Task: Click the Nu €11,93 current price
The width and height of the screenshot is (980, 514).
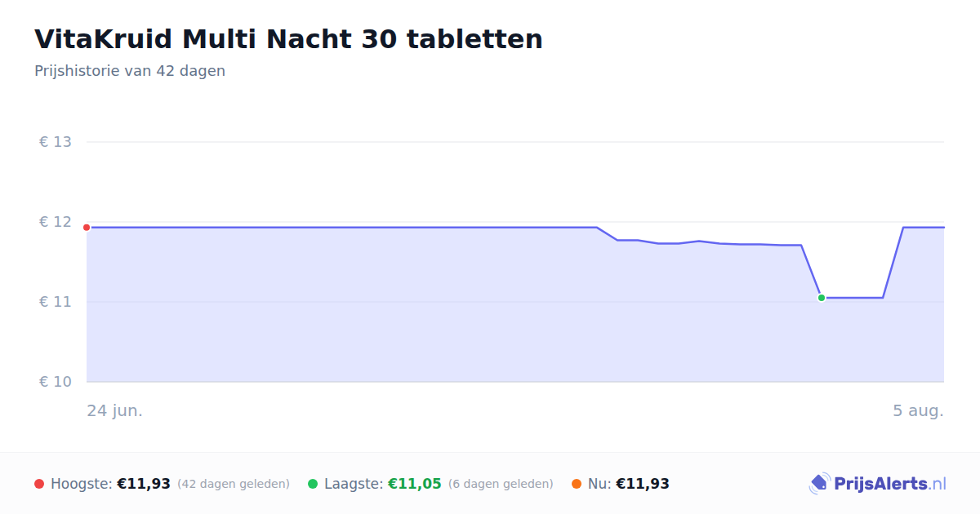Action: 642,484
